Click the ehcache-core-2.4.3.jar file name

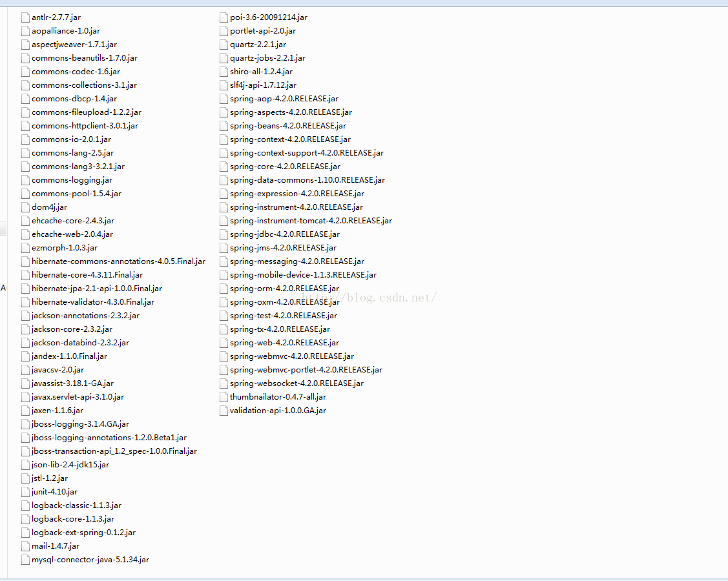(x=73, y=221)
